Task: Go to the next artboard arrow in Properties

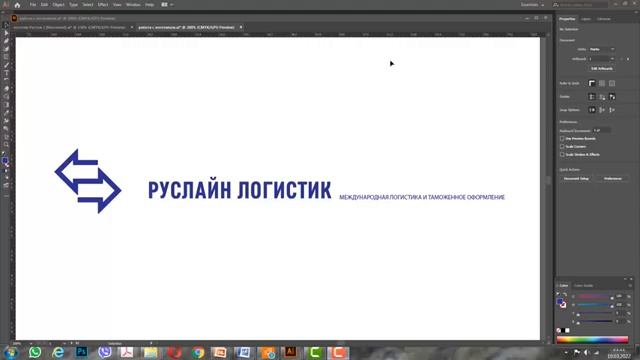Action: point(628,59)
